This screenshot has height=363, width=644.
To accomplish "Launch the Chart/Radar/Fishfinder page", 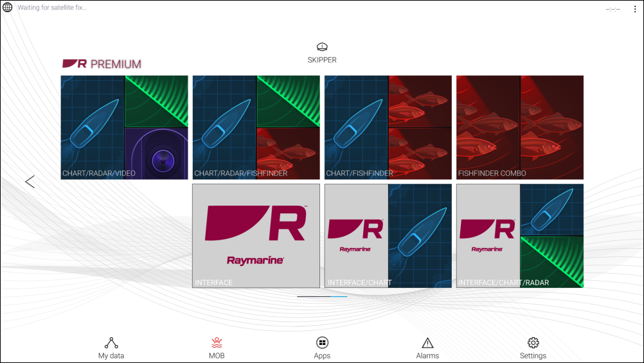I will 256,127.
